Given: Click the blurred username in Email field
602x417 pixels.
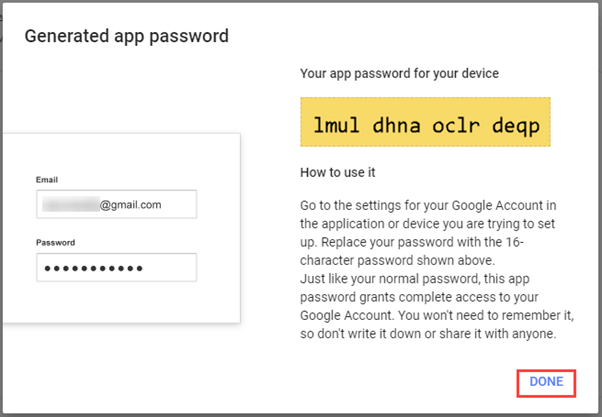Looking at the screenshot, I should [x=70, y=204].
